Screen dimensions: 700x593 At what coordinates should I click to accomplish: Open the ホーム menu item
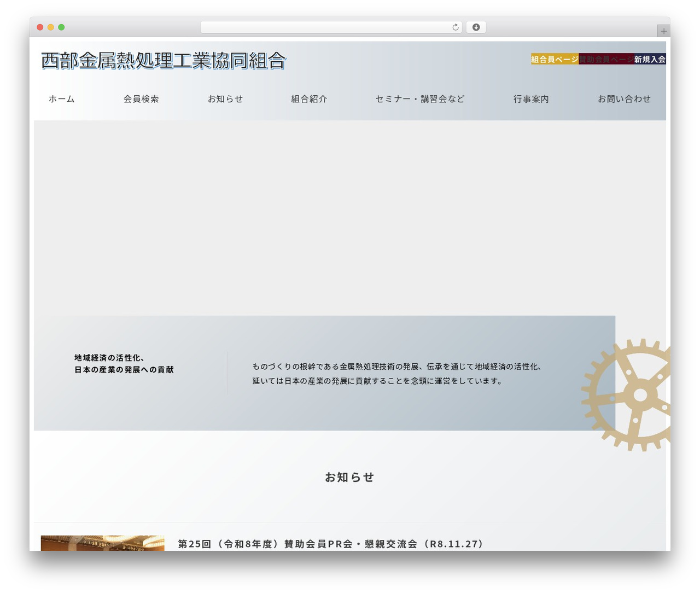[61, 99]
